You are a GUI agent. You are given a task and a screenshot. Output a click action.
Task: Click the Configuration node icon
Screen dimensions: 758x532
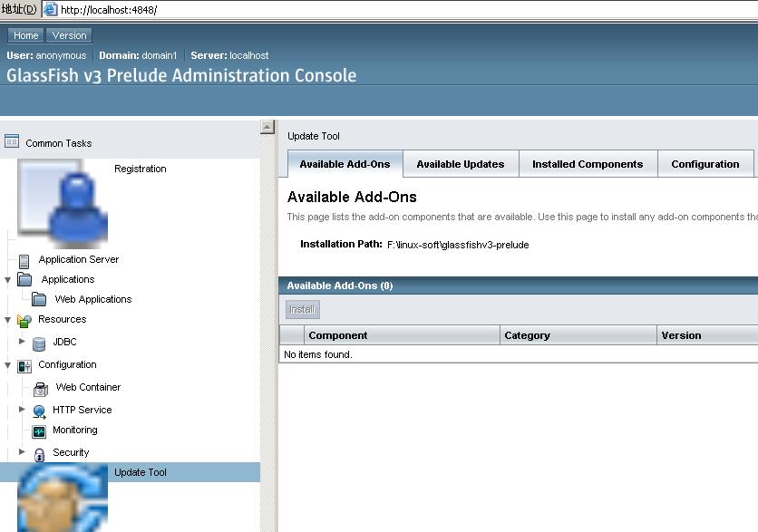pyautogui.click(x=24, y=366)
